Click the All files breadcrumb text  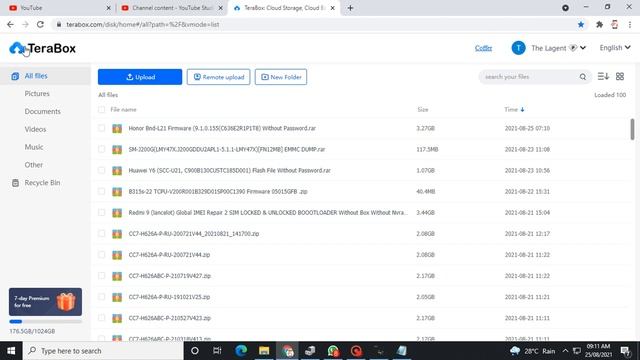coord(108,95)
